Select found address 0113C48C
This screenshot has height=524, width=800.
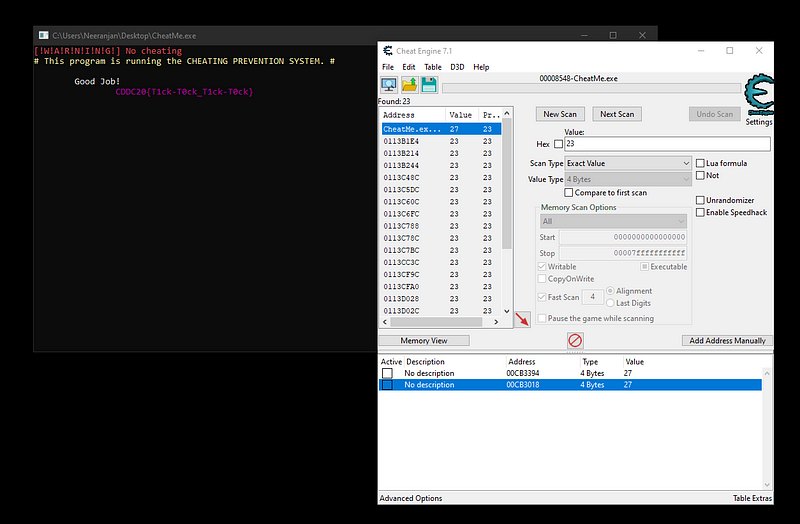click(441, 178)
